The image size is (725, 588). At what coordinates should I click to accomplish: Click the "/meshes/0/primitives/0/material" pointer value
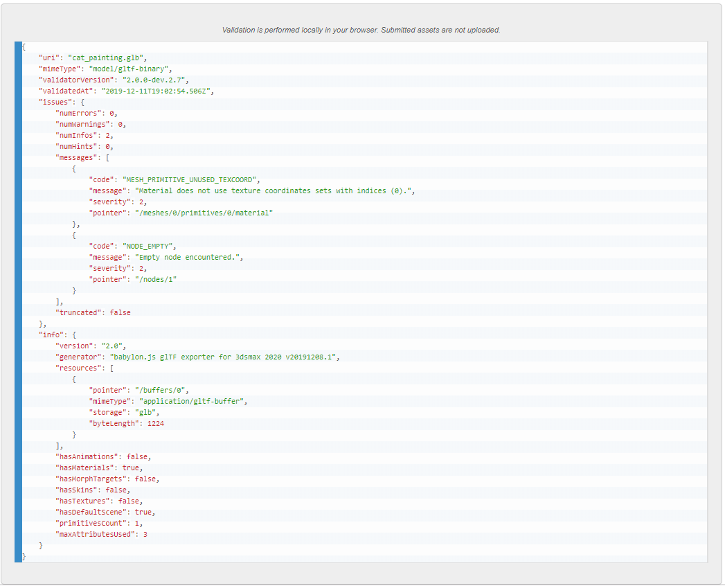coord(204,213)
